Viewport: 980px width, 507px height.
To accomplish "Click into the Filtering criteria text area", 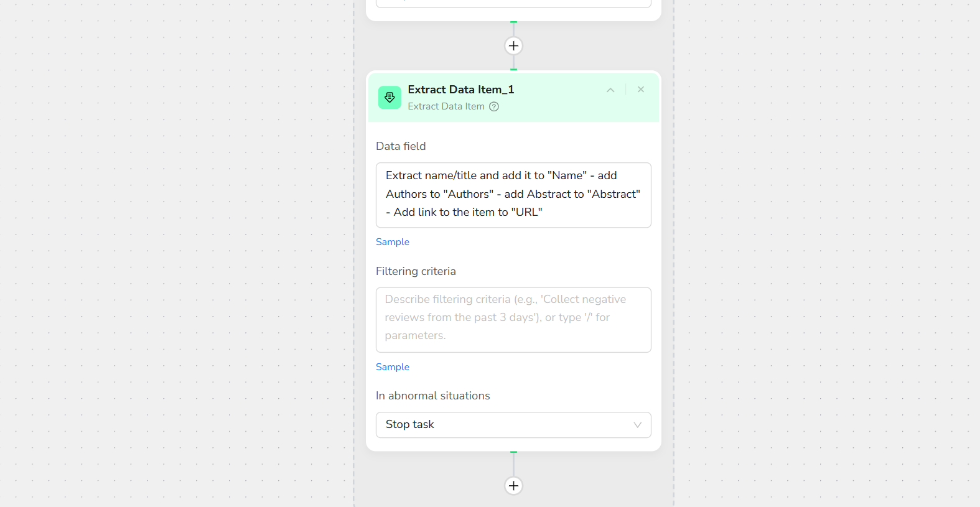I will [x=513, y=319].
